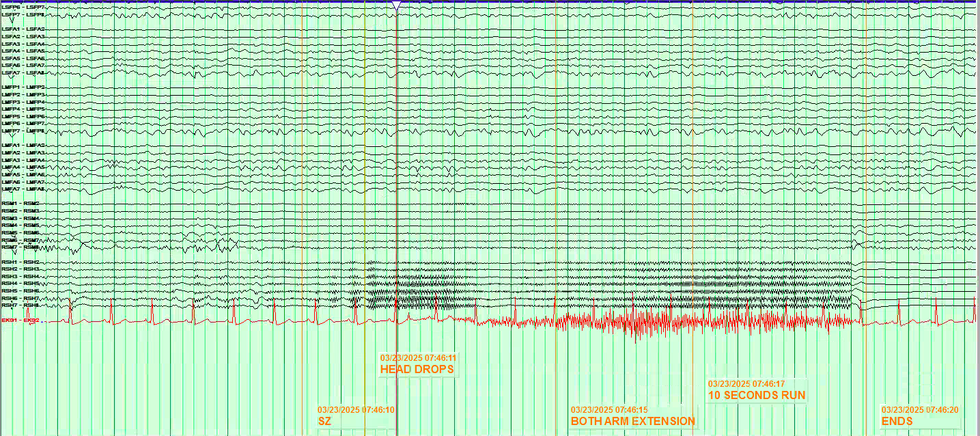Select the LSFA7 - LSFA8 channel label
The image size is (980, 436).
click(x=23, y=72)
